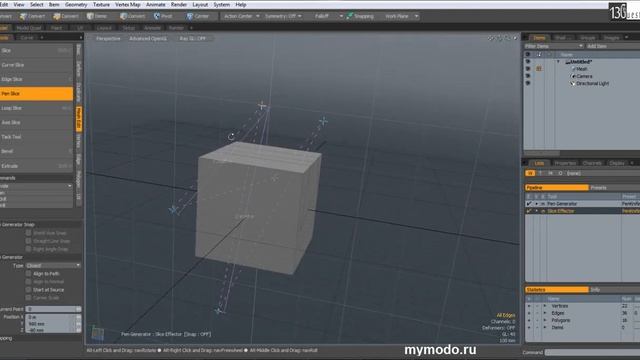Switch to the Animate layout tab

[152, 28]
